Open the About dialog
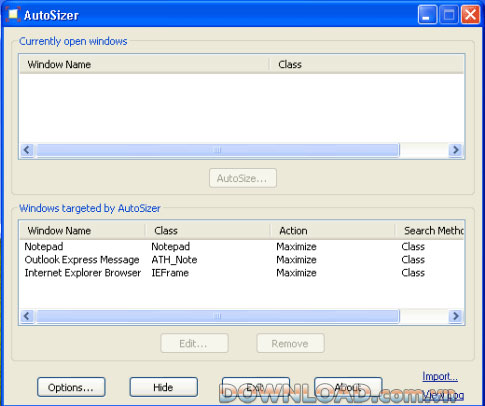The height and width of the screenshot is (406, 485). 348,387
